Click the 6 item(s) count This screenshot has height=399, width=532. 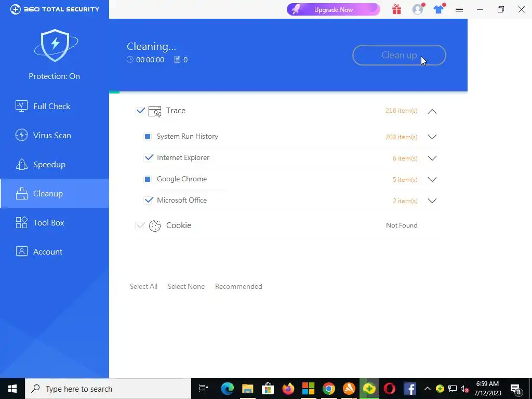[x=405, y=158]
